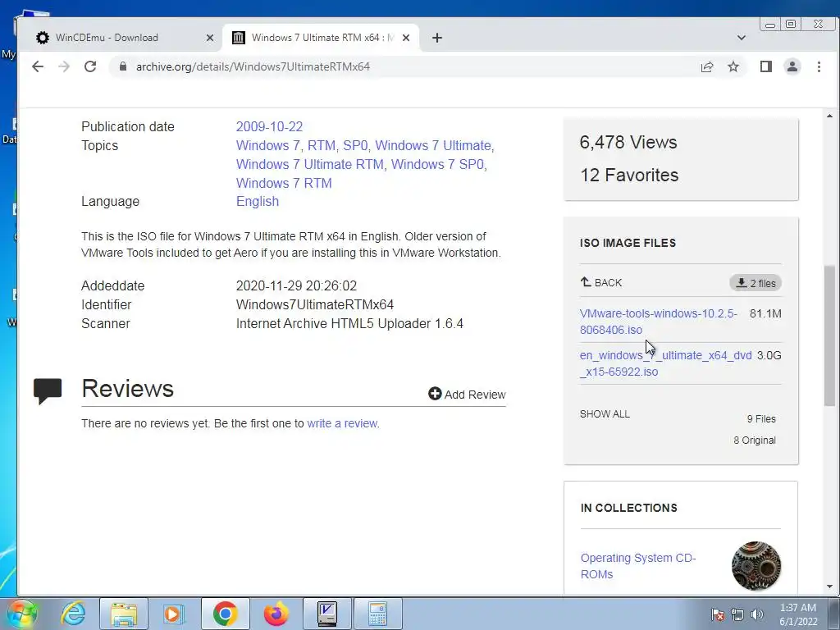Reload the archive.org page

(x=90, y=66)
